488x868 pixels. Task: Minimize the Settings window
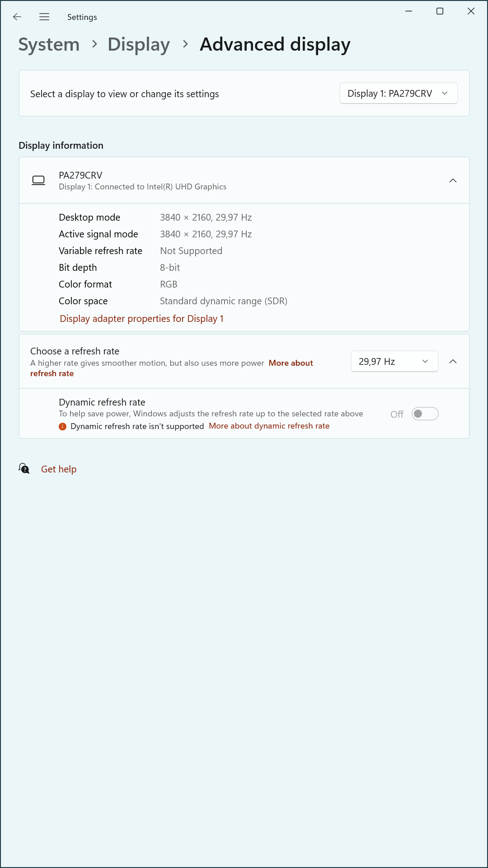pos(409,11)
